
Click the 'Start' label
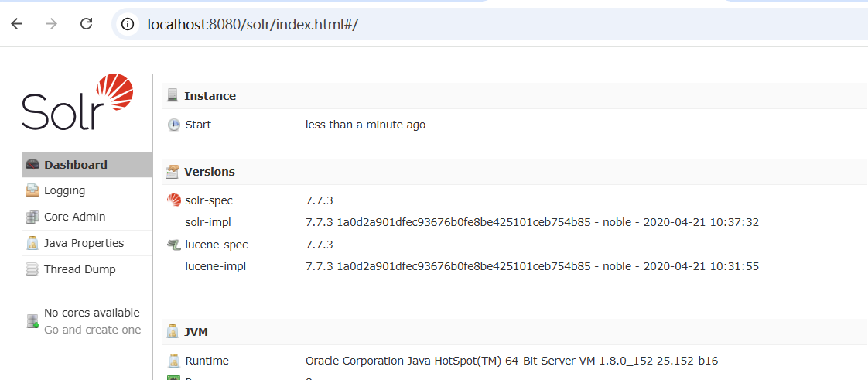click(197, 125)
